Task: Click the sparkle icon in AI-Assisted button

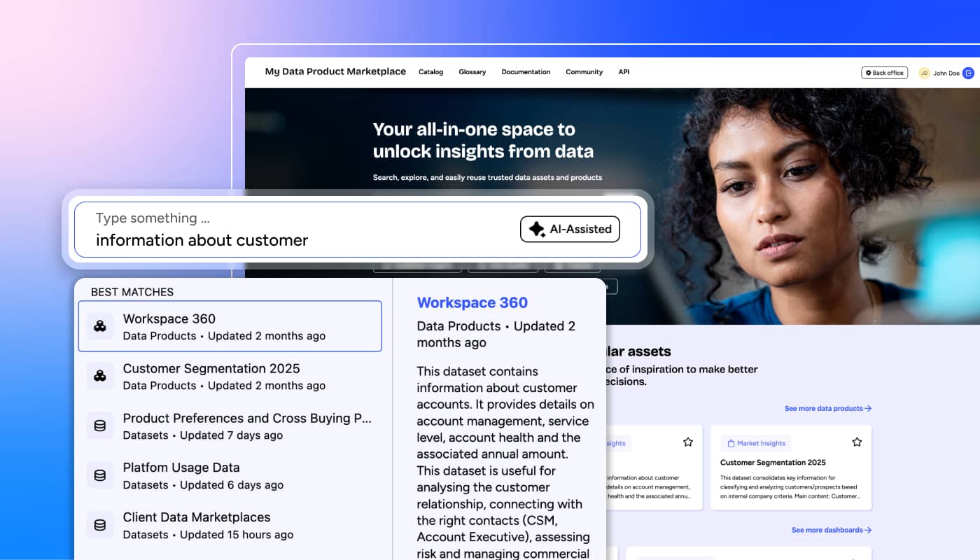Action: tap(537, 229)
